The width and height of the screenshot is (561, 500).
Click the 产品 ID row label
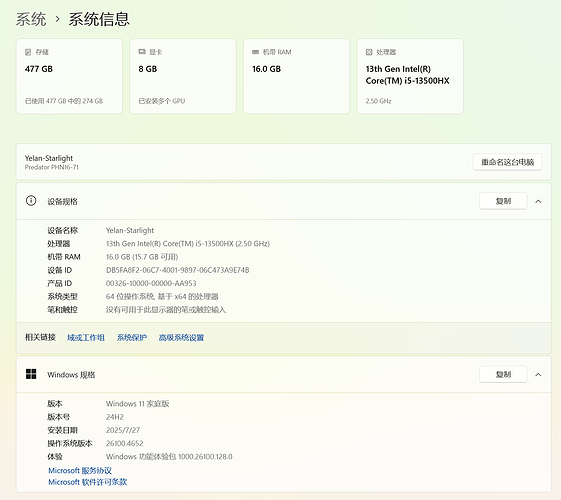click(x=60, y=283)
